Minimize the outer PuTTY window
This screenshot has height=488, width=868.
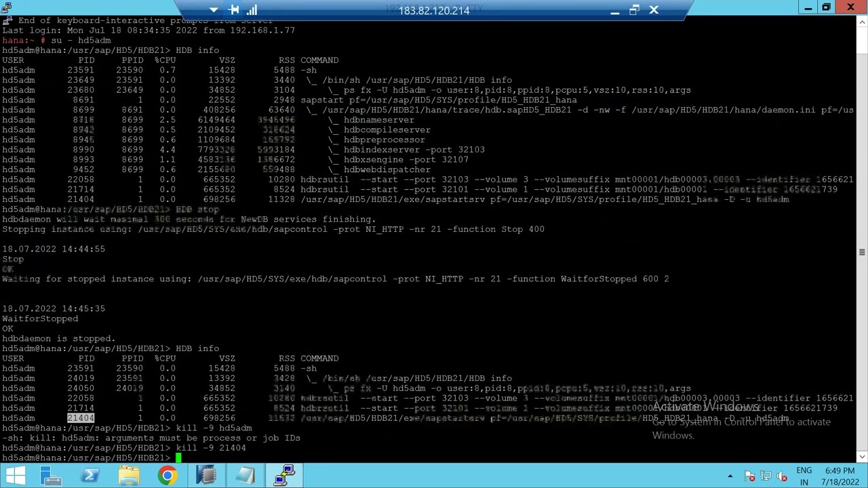point(808,7)
